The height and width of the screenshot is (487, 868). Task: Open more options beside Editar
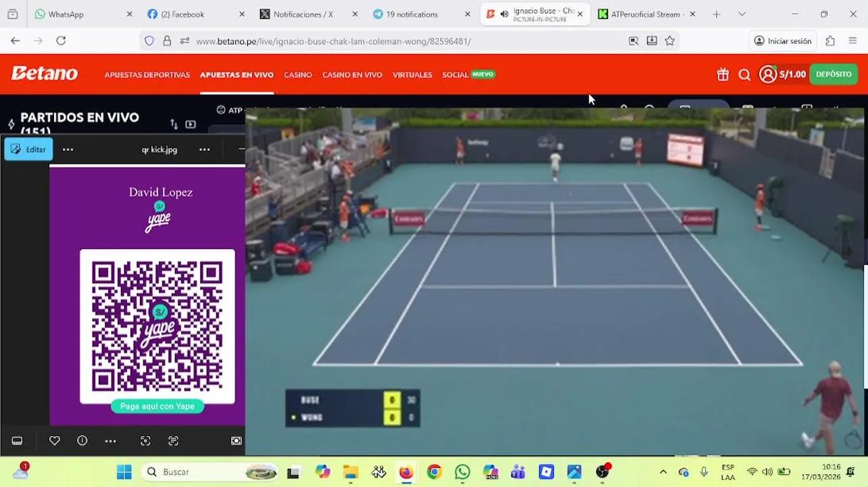pyautogui.click(x=68, y=149)
